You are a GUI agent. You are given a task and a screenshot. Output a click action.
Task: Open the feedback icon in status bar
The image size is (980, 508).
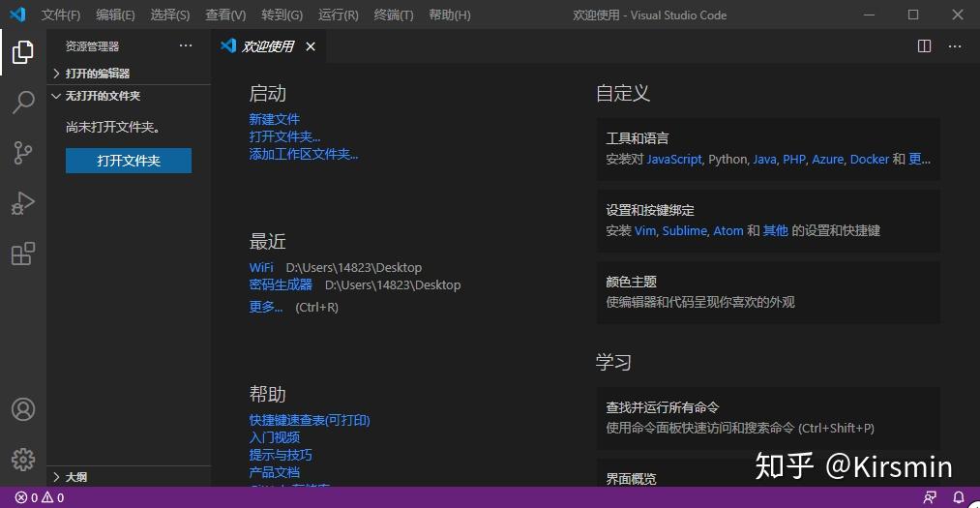pyautogui.click(x=930, y=497)
